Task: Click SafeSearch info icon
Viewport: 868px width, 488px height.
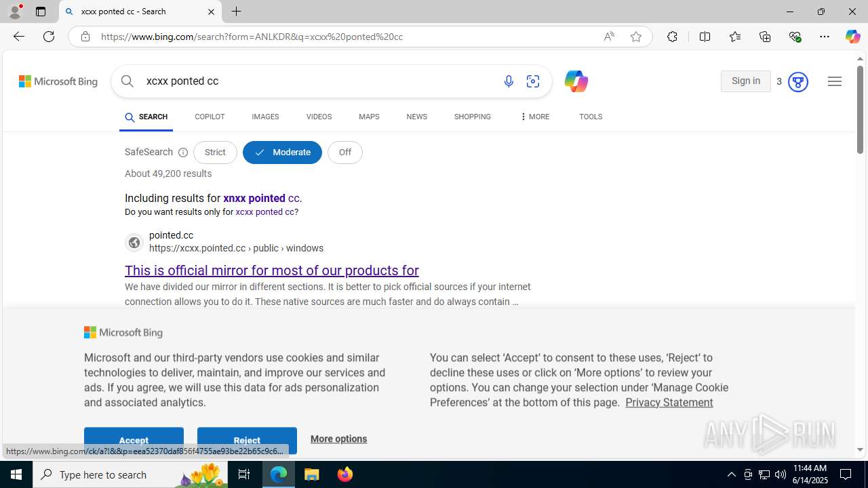Action: pos(183,152)
